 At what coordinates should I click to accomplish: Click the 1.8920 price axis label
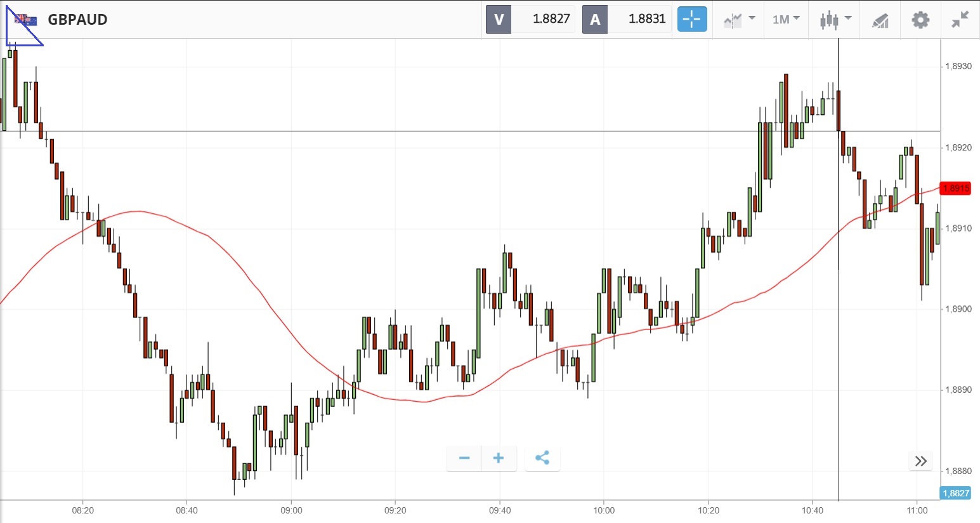pos(958,147)
